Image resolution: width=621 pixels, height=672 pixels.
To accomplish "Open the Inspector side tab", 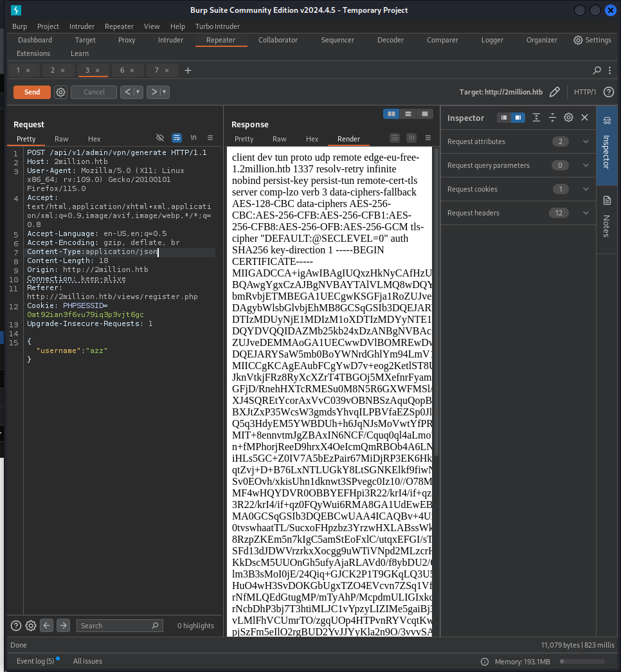I will [606, 145].
